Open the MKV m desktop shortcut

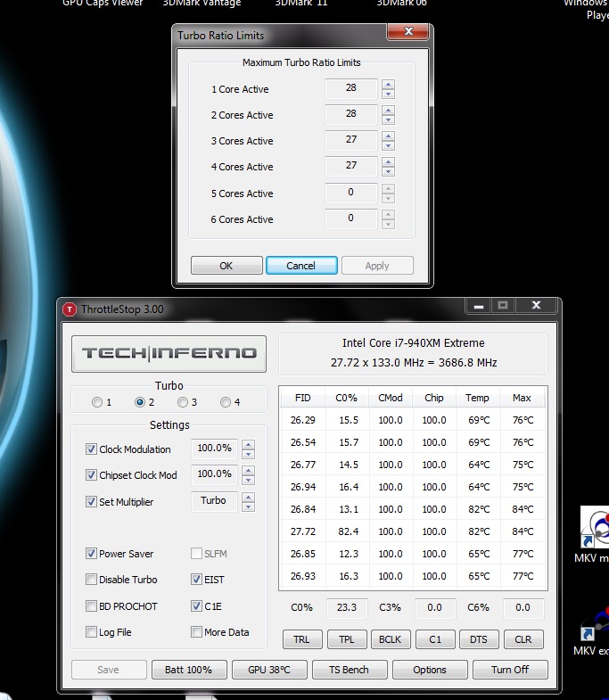click(x=594, y=535)
